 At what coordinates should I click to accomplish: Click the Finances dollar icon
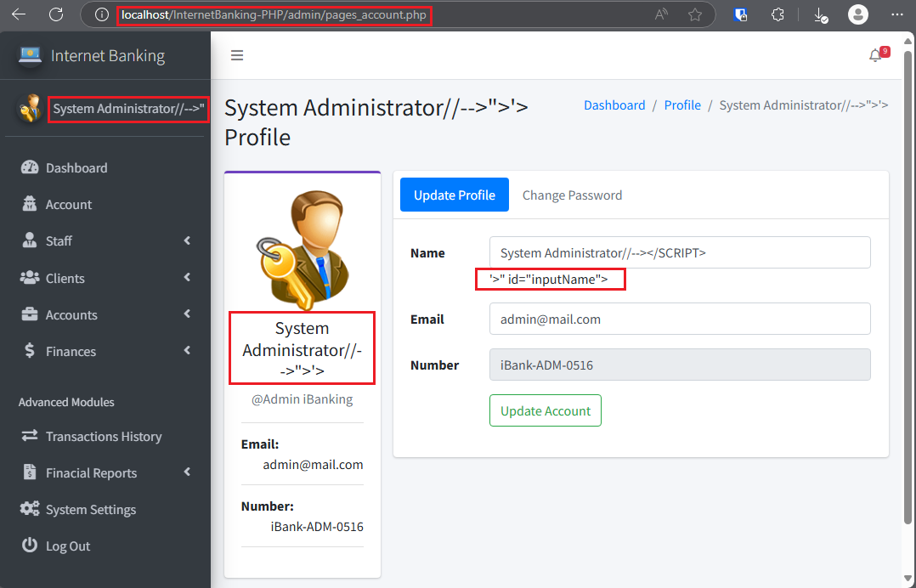[29, 350]
